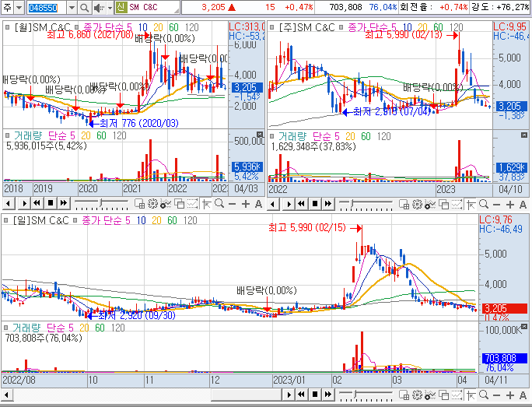Close the daily chart volume panel
532x407 pixels.
(x=524, y=327)
